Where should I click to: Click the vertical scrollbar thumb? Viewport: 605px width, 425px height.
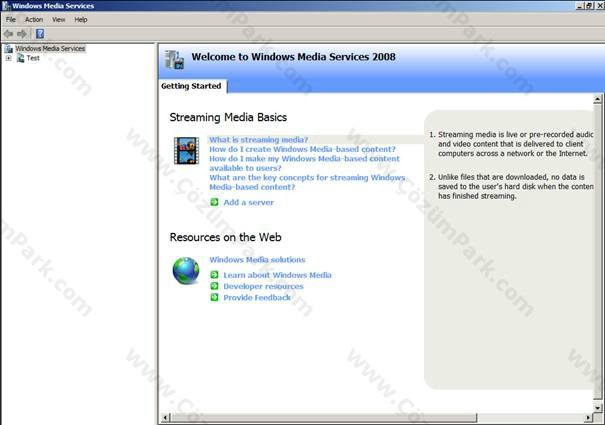(x=597, y=251)
